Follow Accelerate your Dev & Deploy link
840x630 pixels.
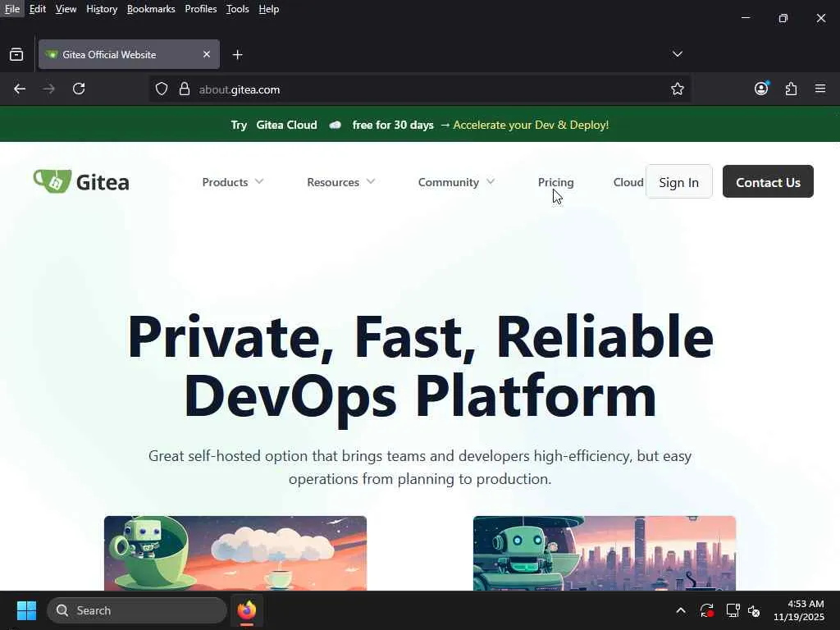tap(531, 125)
